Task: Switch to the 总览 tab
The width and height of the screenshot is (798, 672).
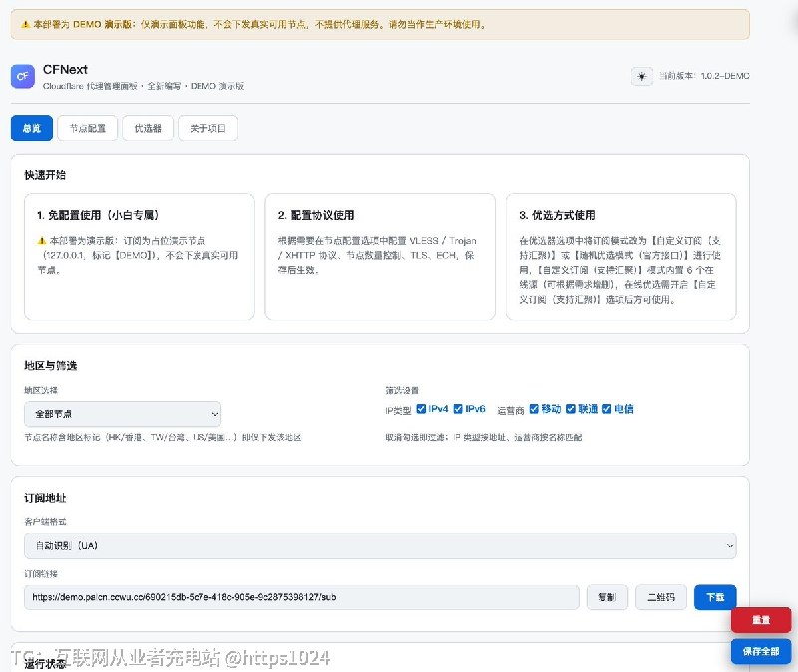Action: 32,128
